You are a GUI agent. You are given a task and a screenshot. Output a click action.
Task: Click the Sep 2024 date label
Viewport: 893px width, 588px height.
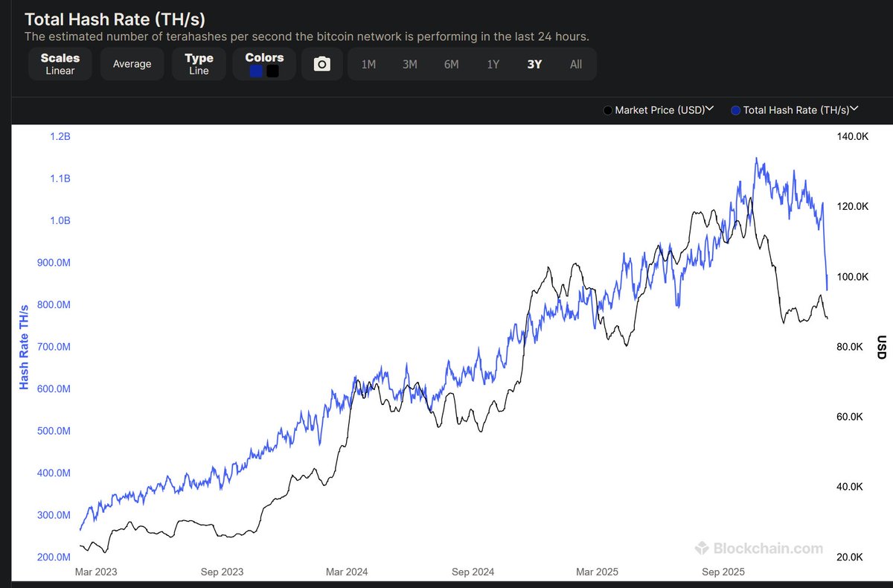click(x=473, y=572)
